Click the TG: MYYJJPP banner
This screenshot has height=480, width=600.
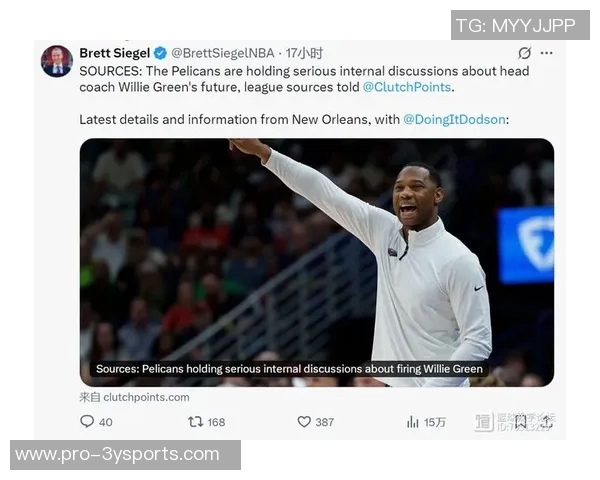[520, 25]
